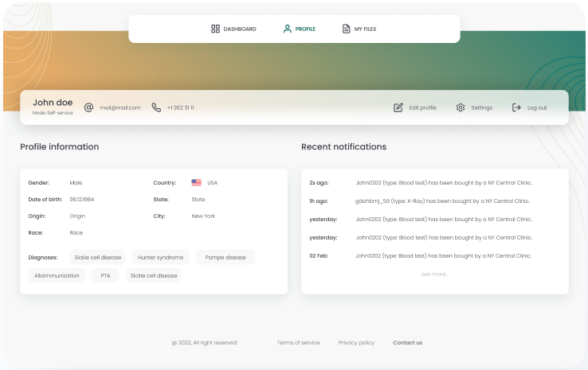588x370 pixels.
Task: Click the email @ icon
Action: [x=89, y=107]
